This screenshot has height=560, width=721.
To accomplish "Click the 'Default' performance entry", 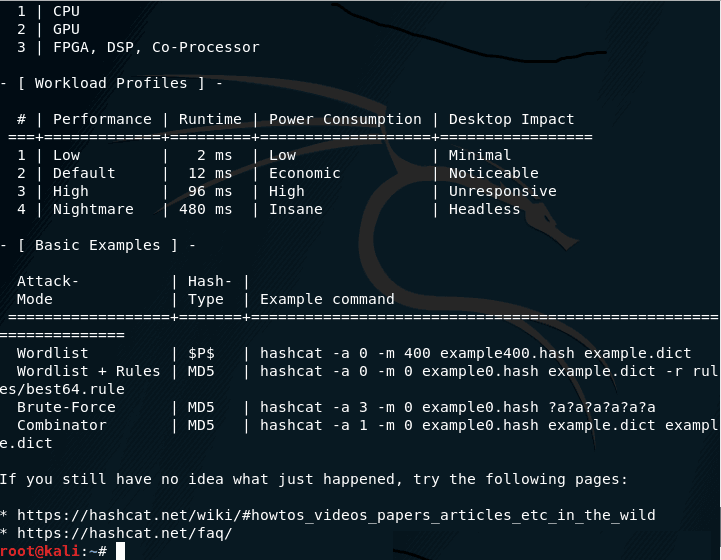I will (84, 173).
